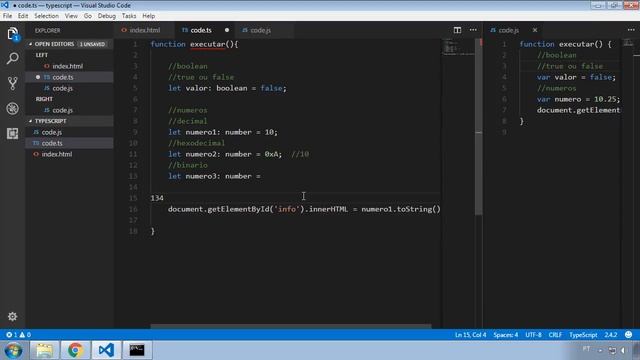This screenshot has width=640, height=360.
Task: Click Ln 15, Col 4 status item
Action: pos(470,335)
